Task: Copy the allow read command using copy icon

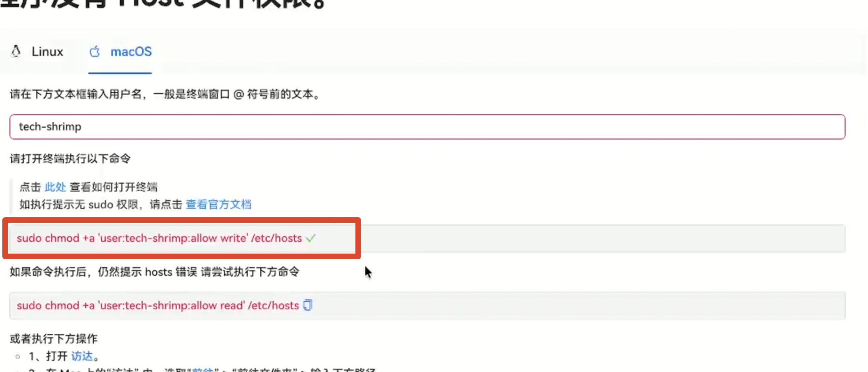Action: pos(307,305)
